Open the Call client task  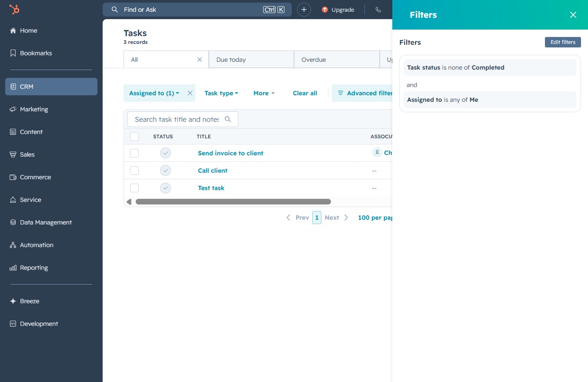(x=213, y=171)
